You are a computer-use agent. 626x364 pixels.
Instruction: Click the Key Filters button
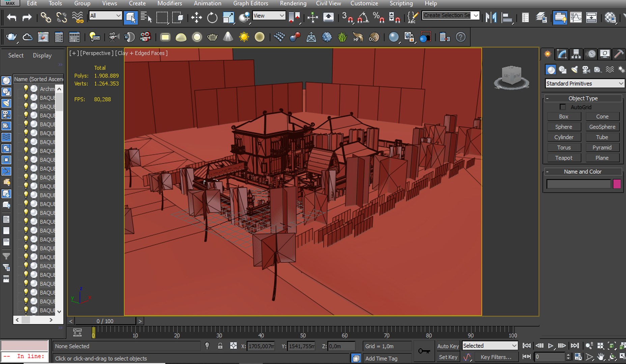tap(496, 357)
